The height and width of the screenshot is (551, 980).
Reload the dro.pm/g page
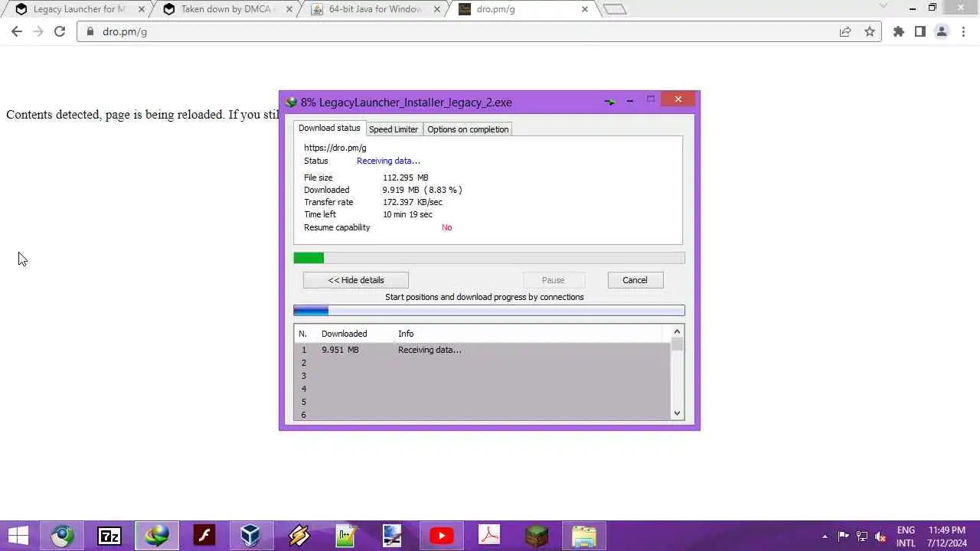60,31
